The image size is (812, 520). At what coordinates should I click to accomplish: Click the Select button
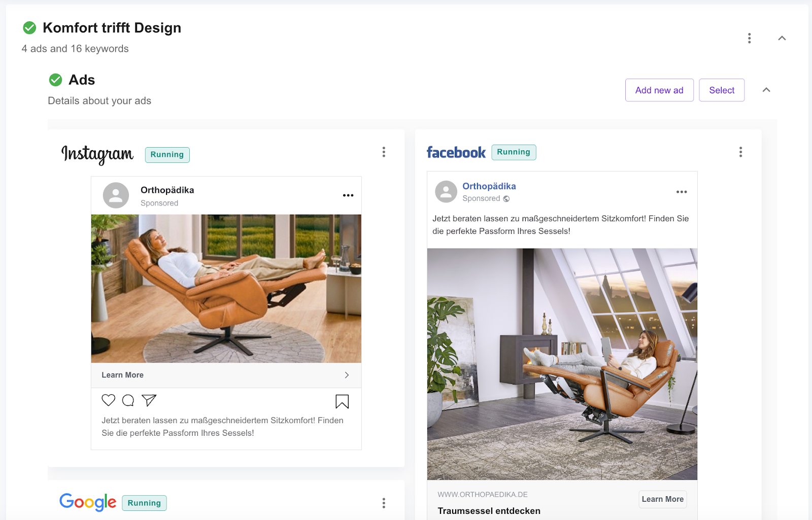point(722,90)
